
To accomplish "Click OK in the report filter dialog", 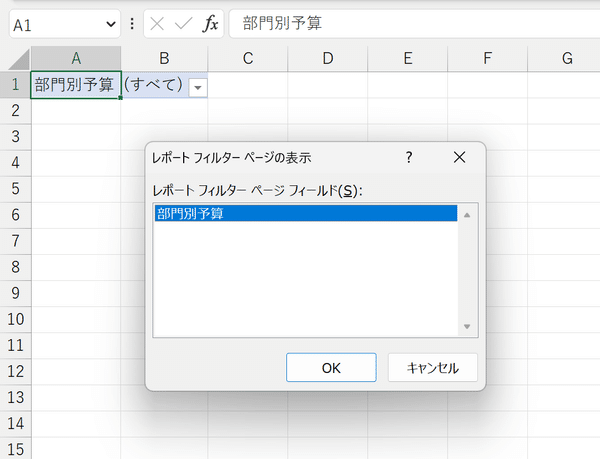I will tap(331, 368).
